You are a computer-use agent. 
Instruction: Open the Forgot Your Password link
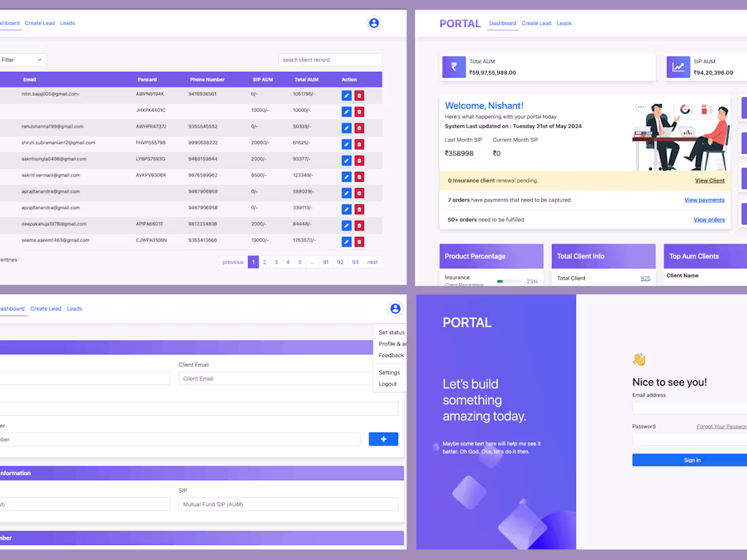[721, 426]
